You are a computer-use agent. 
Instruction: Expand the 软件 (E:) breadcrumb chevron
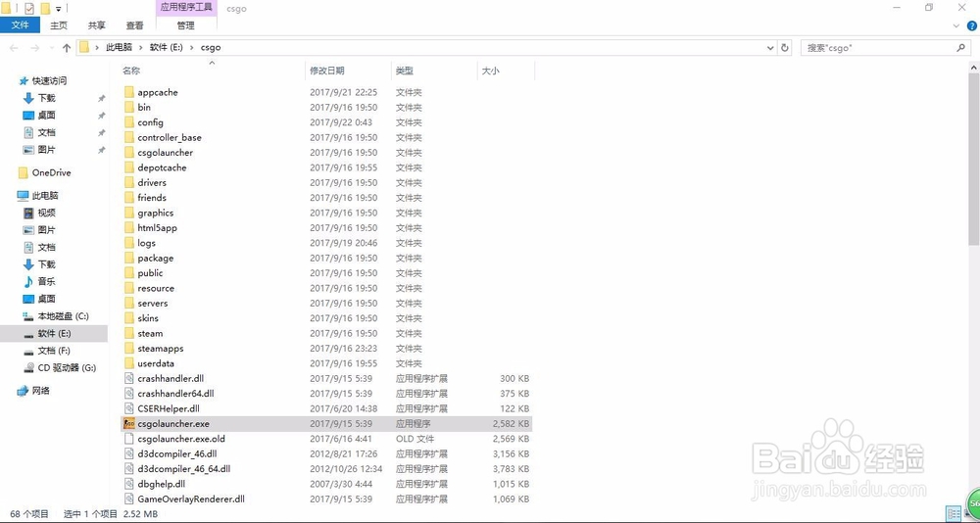point(193,47)
